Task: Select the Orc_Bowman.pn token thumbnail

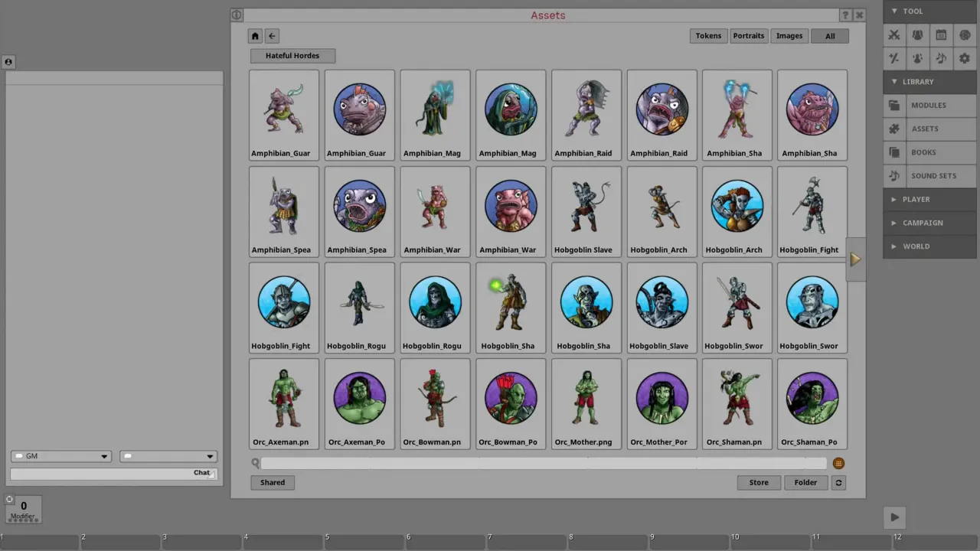Action: pyautogui.click(x=435, y=403)
